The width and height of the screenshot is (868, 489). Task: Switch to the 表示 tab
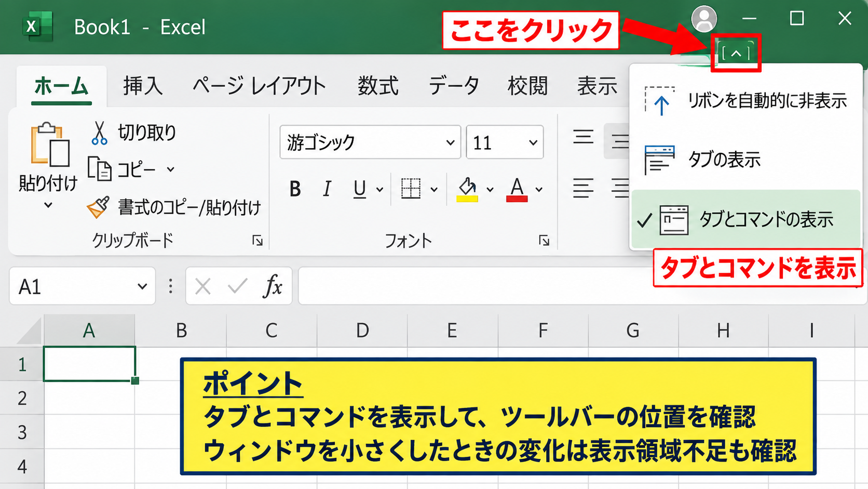pos(597,86)
